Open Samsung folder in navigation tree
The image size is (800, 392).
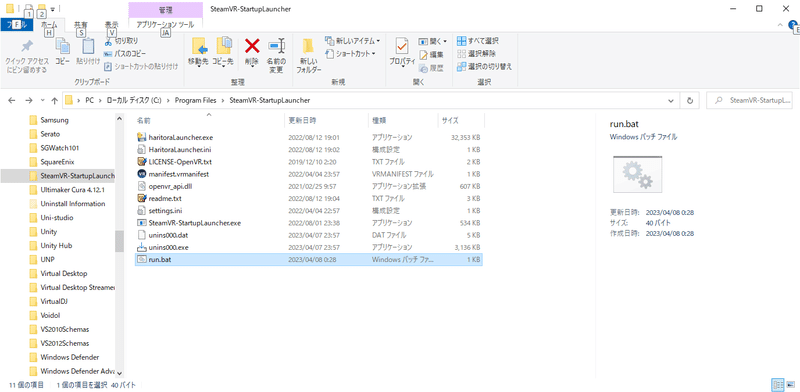click(54, 120)
